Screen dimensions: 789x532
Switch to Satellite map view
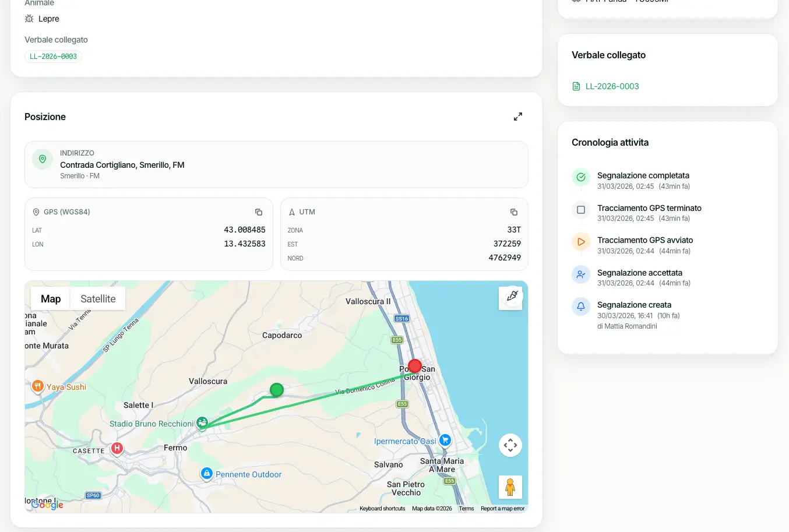pos(98,299)
